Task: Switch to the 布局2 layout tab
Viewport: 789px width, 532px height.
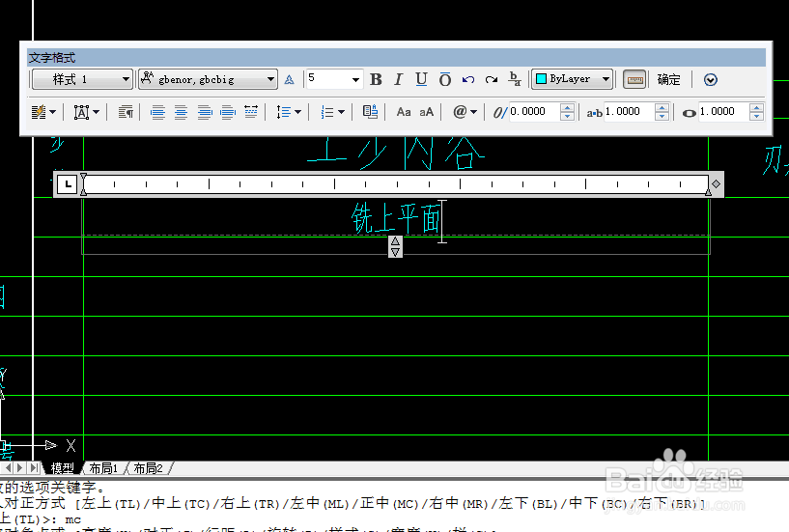Action: click(148, 468)
